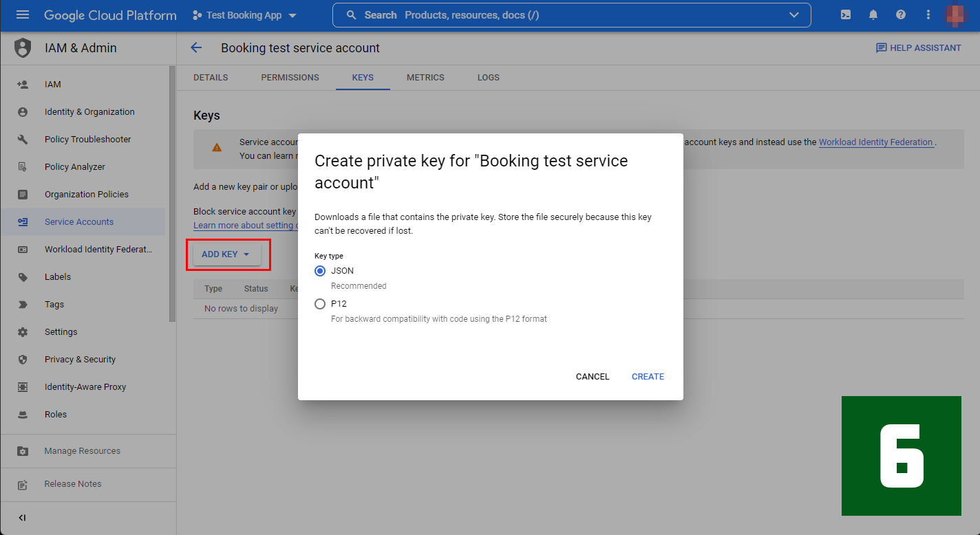This screenshot has width=980, height=535.
Task: Open Service Accounts in sidebar
Action: pyautogui.click(x=83, y=221)
